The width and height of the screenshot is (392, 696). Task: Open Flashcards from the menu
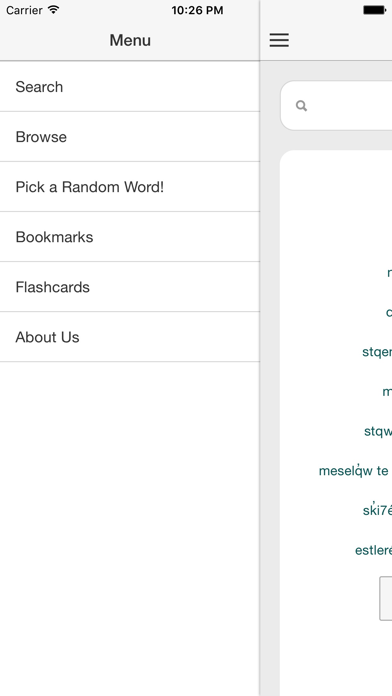click(130, 287)
